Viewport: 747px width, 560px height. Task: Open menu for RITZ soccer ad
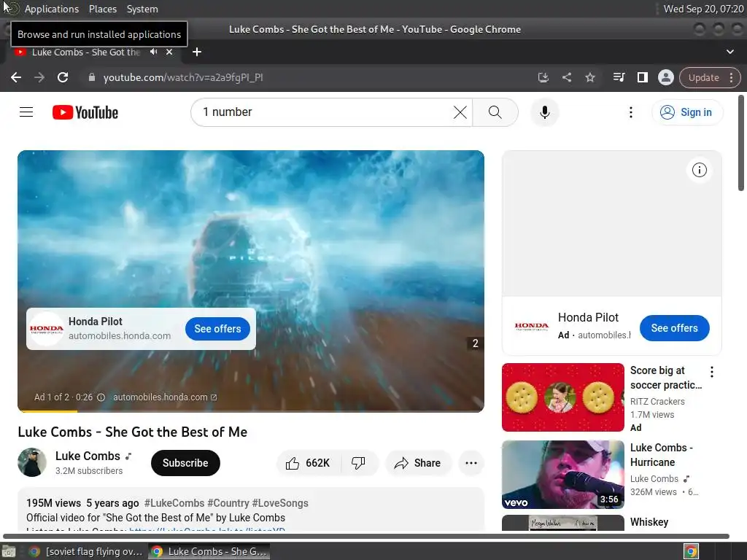click(712, 372)
